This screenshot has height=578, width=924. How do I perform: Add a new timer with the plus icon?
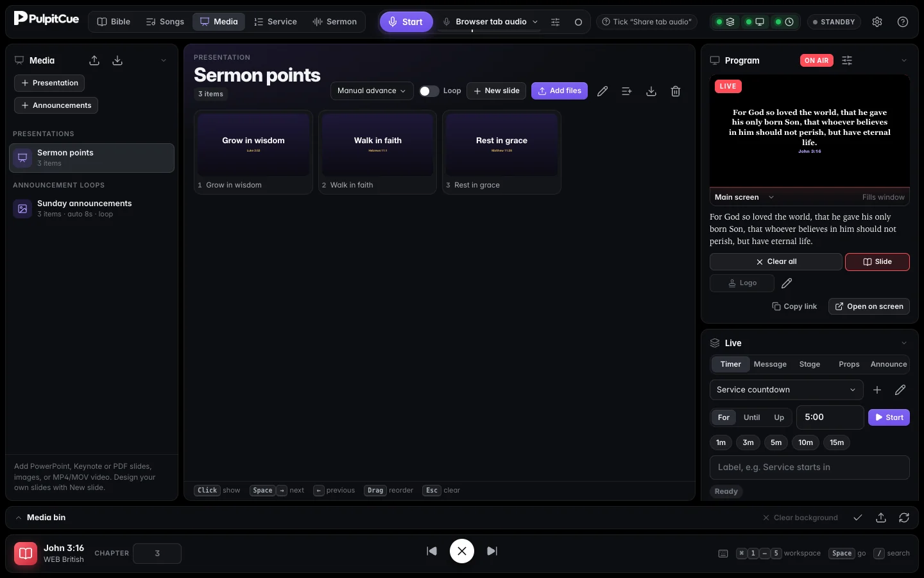tap(877, 390)
